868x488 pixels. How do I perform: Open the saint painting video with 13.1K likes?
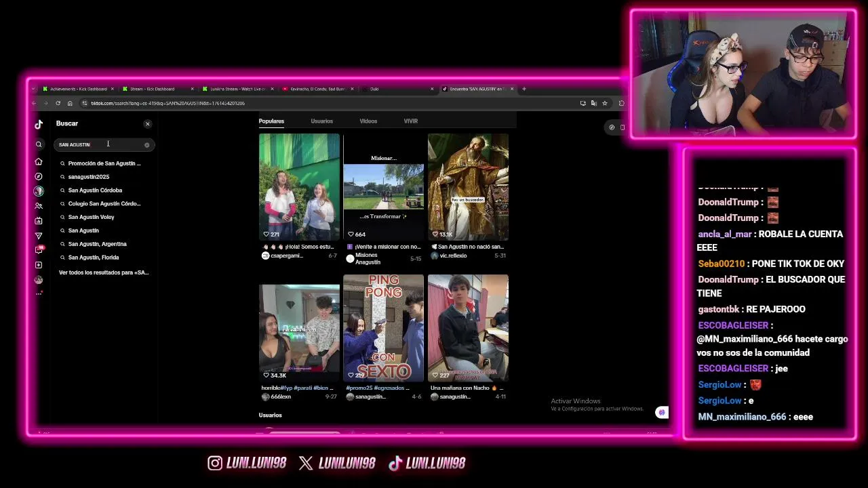point(468,187)
